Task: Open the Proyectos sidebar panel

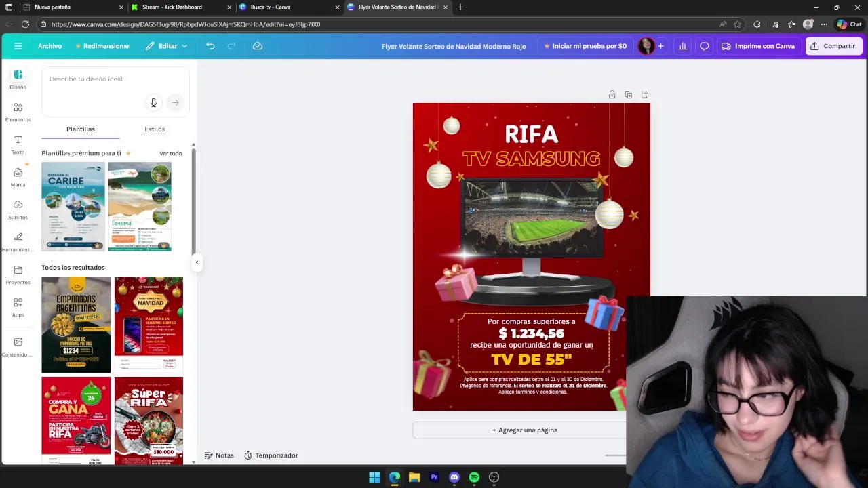Action: (18, 274)
